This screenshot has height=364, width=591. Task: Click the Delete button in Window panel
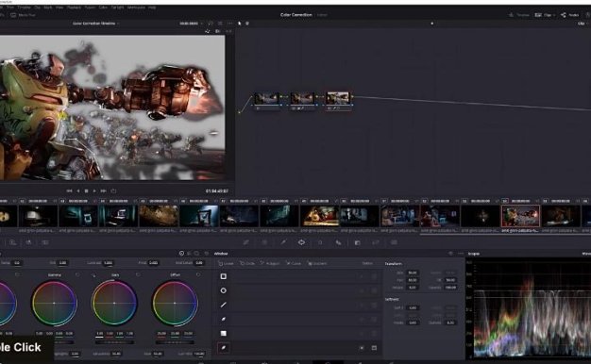367,263
